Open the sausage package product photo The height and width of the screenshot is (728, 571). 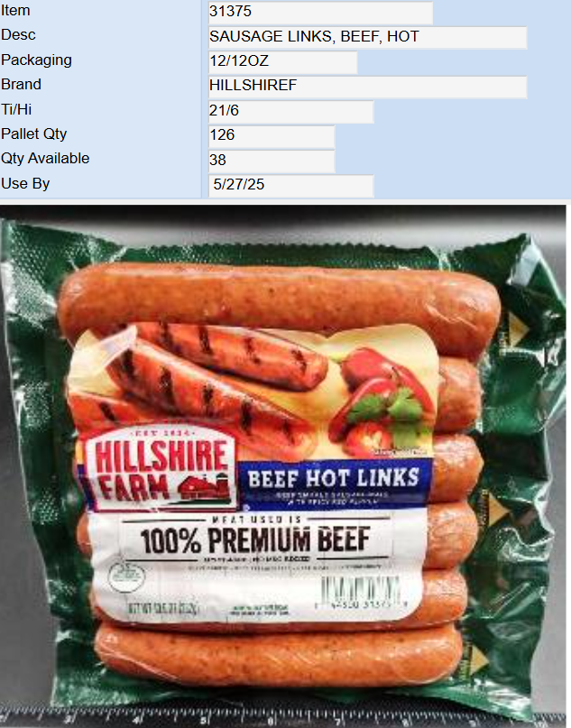(x=283, y=466)
